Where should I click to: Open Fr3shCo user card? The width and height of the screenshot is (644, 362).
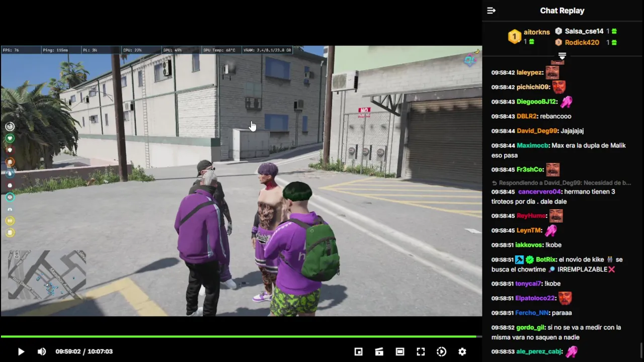coord(530,169)
